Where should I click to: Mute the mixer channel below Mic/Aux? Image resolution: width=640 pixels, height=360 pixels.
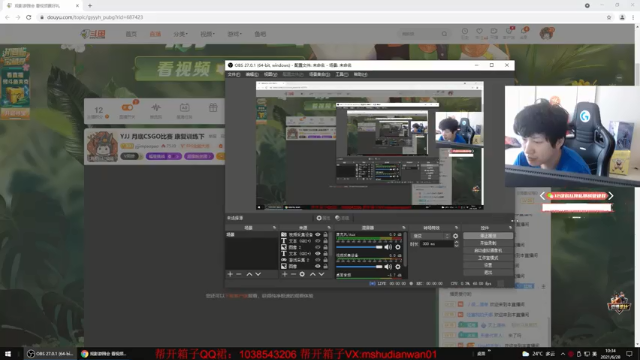pos(388,267)
